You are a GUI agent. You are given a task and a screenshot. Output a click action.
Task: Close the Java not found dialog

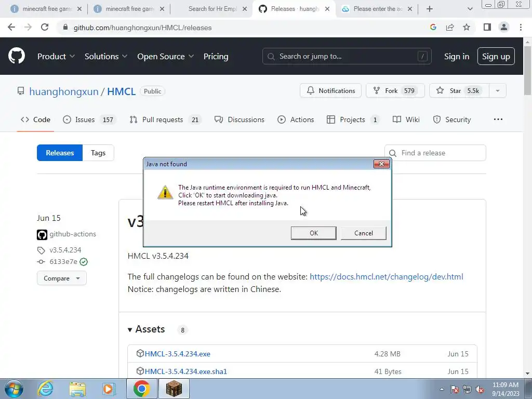(381, 164)
